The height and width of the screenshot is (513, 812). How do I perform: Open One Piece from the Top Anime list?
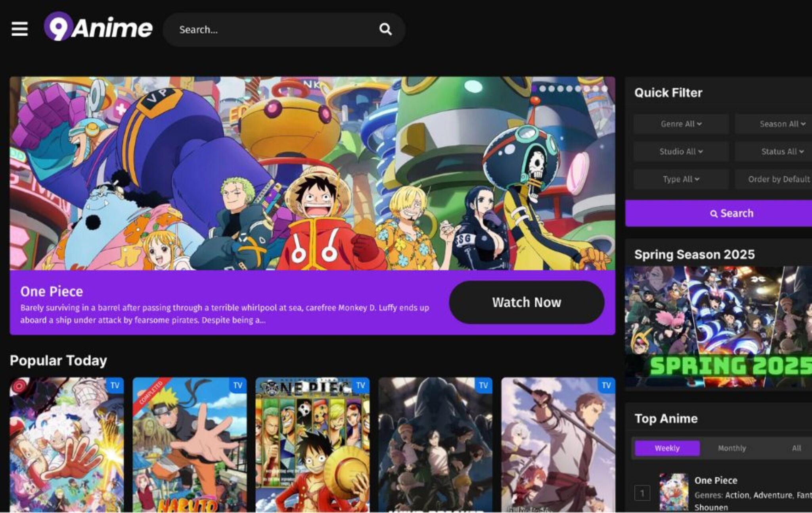[x=716, y=480]
